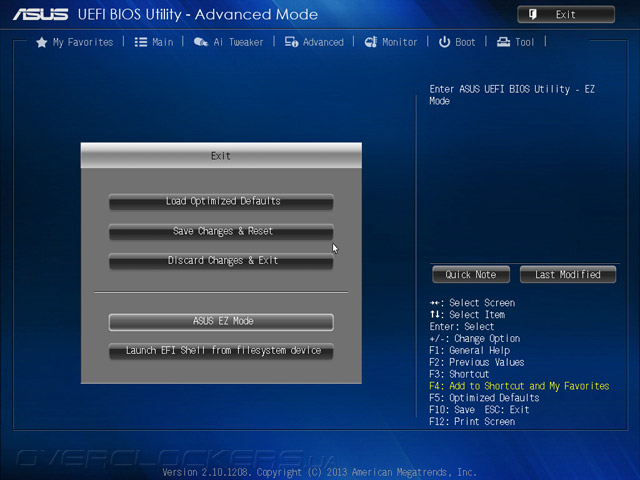
Task: Click the Monitor thermometer icon
Action: pyautogui.click(x=371, y=42)
